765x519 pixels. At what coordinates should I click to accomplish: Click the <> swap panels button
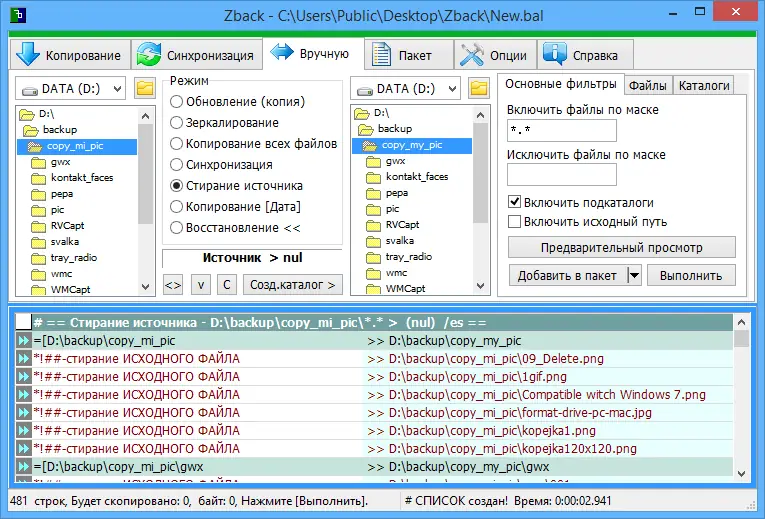pos(173,285)
